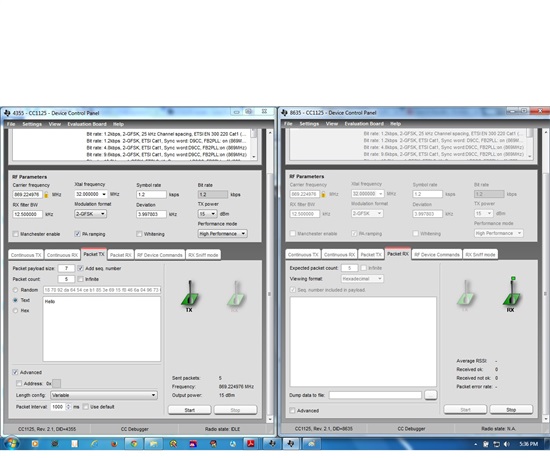This screenshot has height=458, width=550.
Task: Open Google Chrome from the taskbar
Action: 134,444
